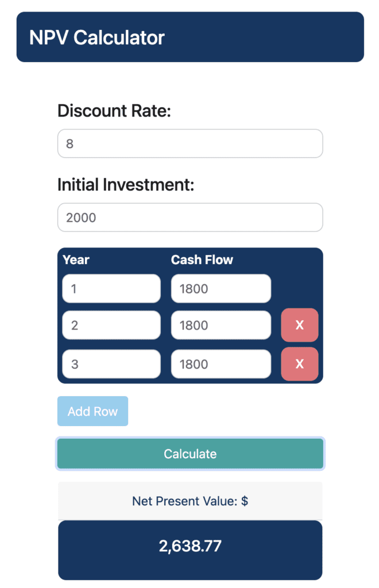The image size is (379, 588).
Task: Click the Initial Investment label
Action: (126, 185)
